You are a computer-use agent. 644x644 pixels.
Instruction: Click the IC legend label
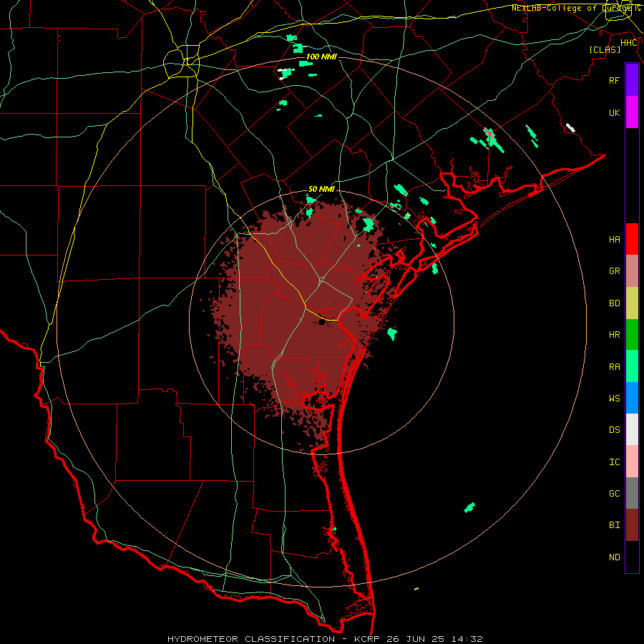pos(614,462)
